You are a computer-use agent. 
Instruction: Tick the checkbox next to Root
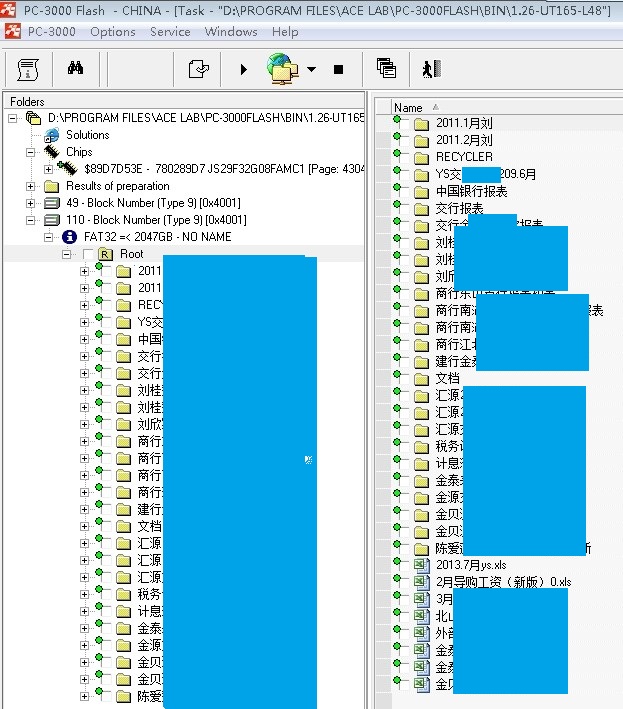[88, 254]
